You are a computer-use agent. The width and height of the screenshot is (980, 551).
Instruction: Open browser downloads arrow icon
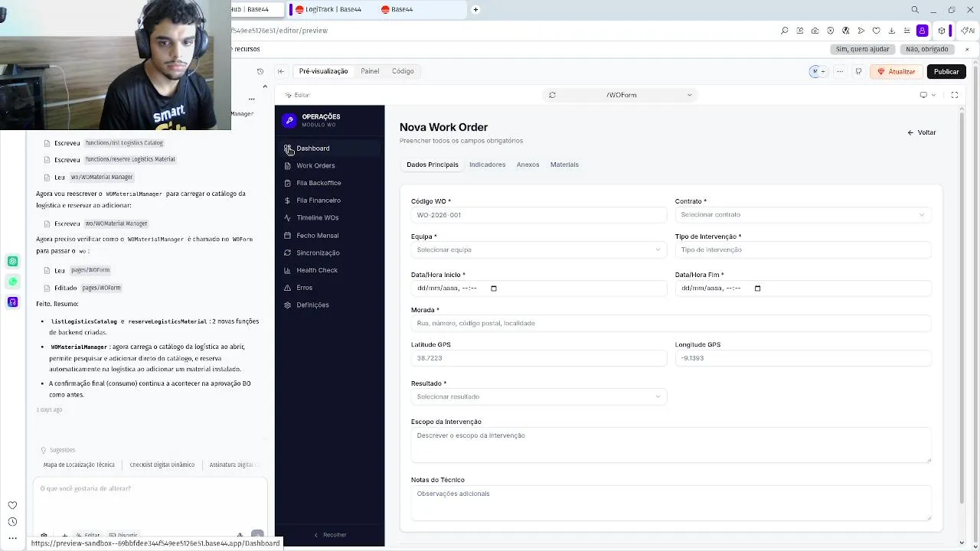pos(891,31)
